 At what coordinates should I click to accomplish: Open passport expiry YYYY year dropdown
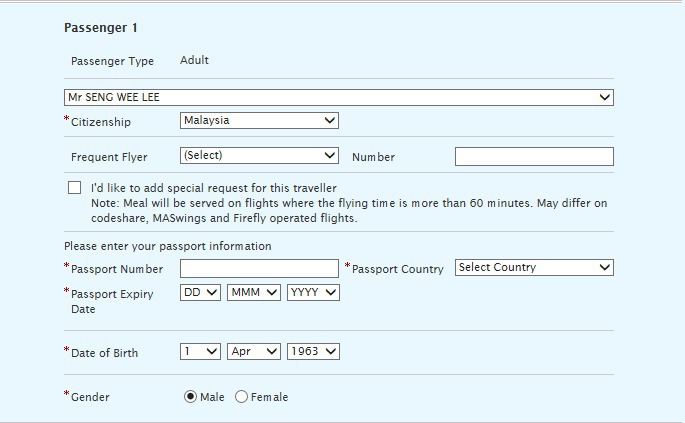[x=313, y=292]
